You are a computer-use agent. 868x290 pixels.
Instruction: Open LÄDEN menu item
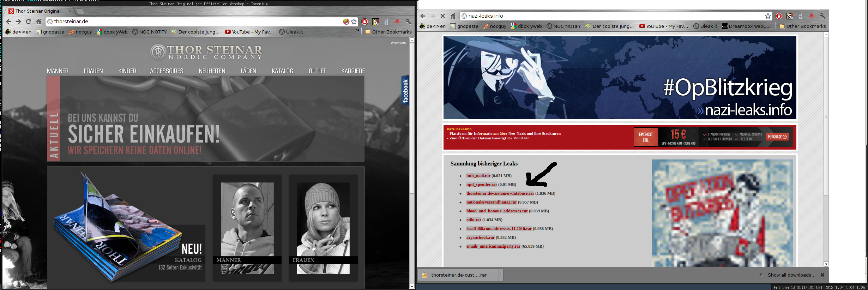248,71
